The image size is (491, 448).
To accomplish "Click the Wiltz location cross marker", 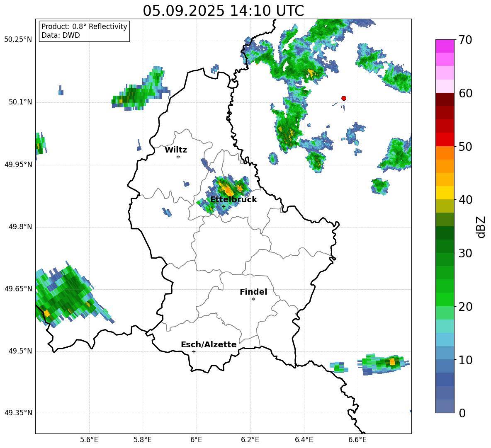I will pos(178,157).
